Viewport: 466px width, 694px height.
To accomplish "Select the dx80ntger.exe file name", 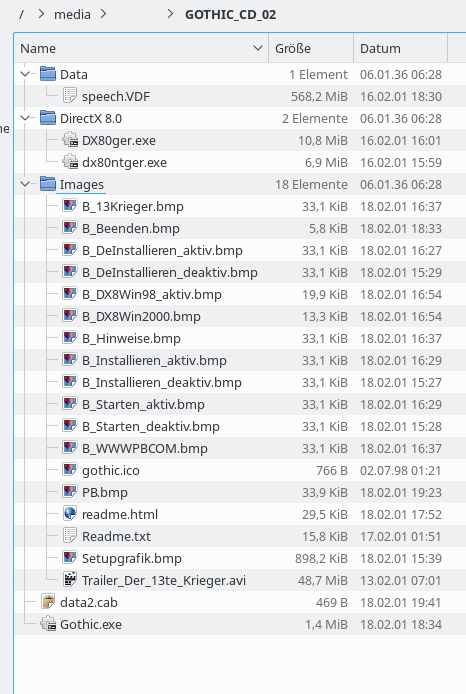I will pos(124,162).
